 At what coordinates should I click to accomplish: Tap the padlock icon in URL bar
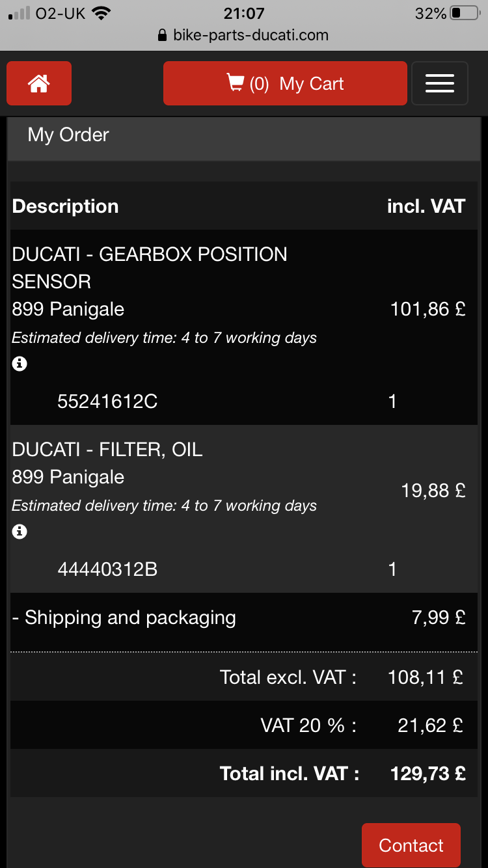pyautogui.click(x=163, y=36)
